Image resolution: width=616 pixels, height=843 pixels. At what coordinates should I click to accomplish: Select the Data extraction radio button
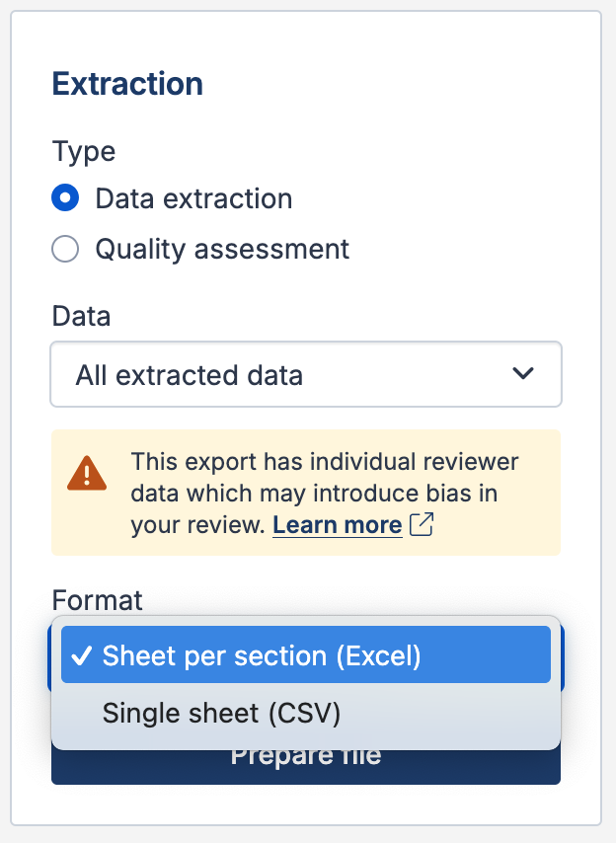[64, 197]
